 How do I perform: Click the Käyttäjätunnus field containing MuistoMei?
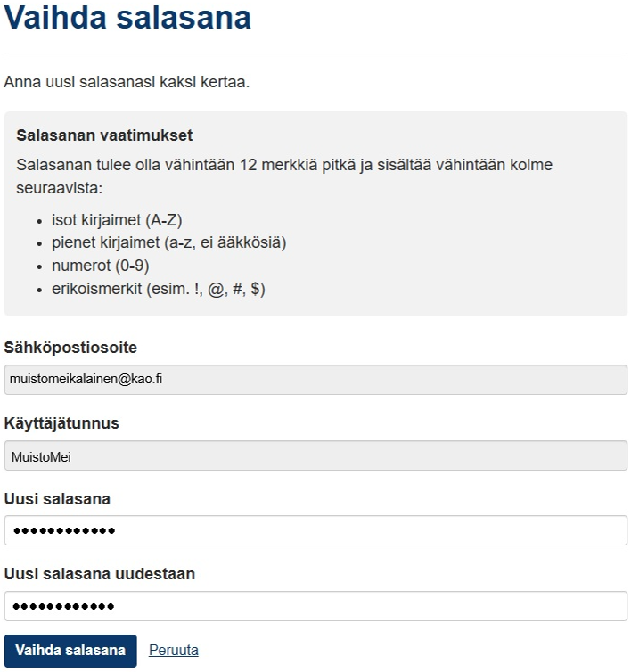[315, 455]
